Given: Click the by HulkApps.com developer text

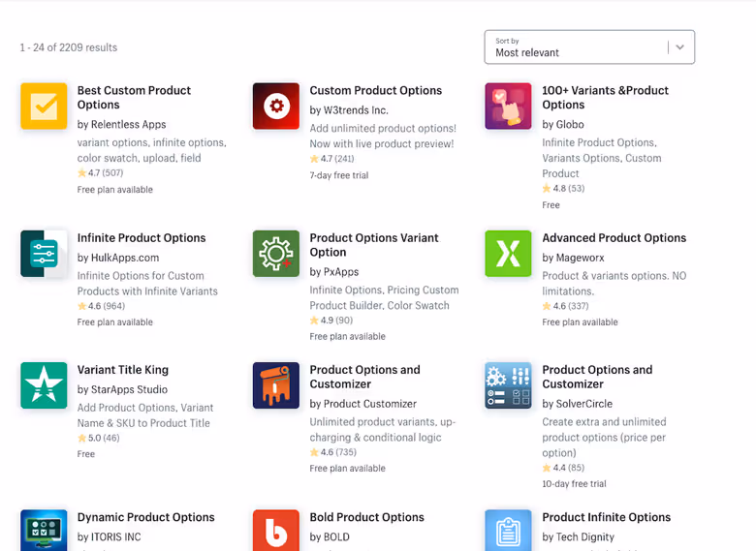Looking at the screenshot, I should tap(118, 258).
